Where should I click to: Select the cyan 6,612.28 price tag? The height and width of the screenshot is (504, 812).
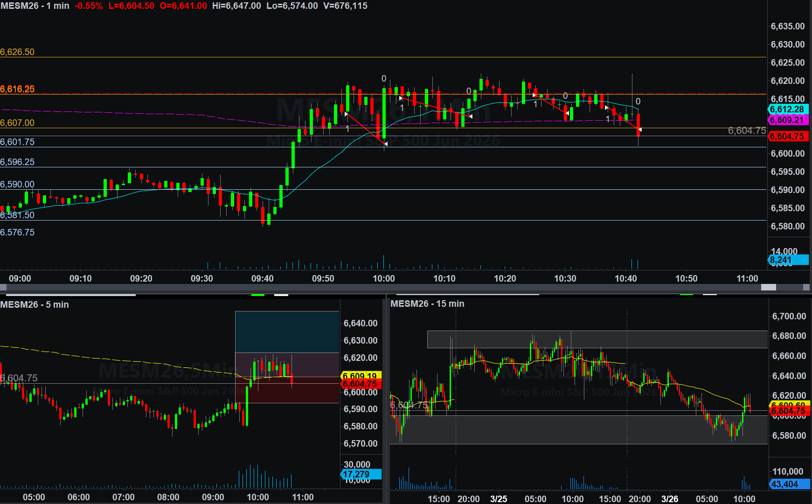[787, 110]
